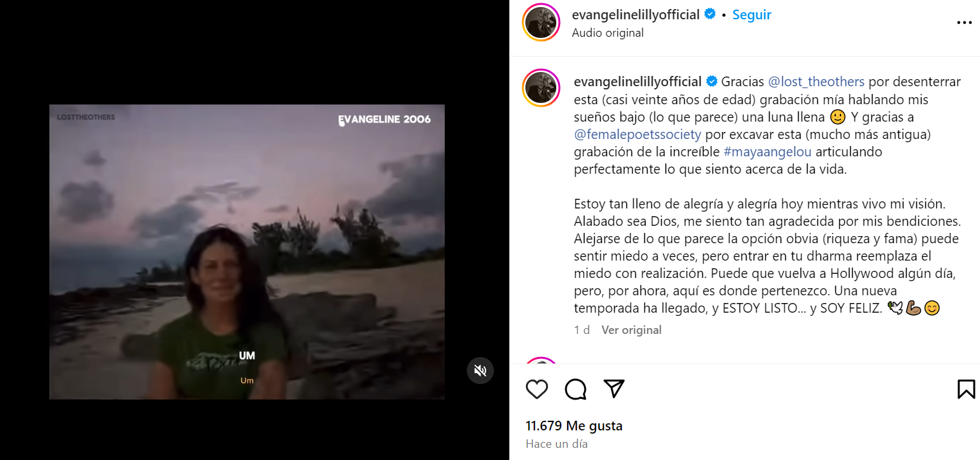
Task: Open the Audio original link
Action: point(608,33)
